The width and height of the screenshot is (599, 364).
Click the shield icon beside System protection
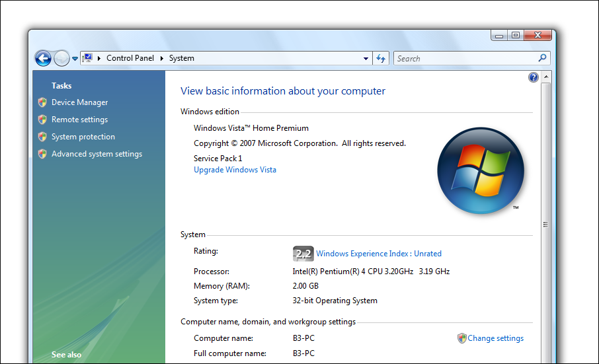42,137
